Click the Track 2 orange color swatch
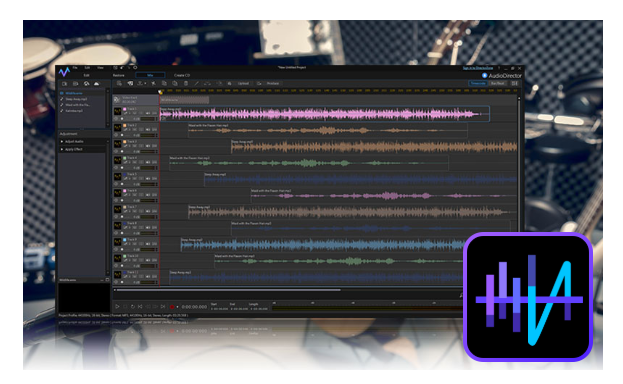Image resolution: width=623 pixels, height=384 pixels. [125, 125]
